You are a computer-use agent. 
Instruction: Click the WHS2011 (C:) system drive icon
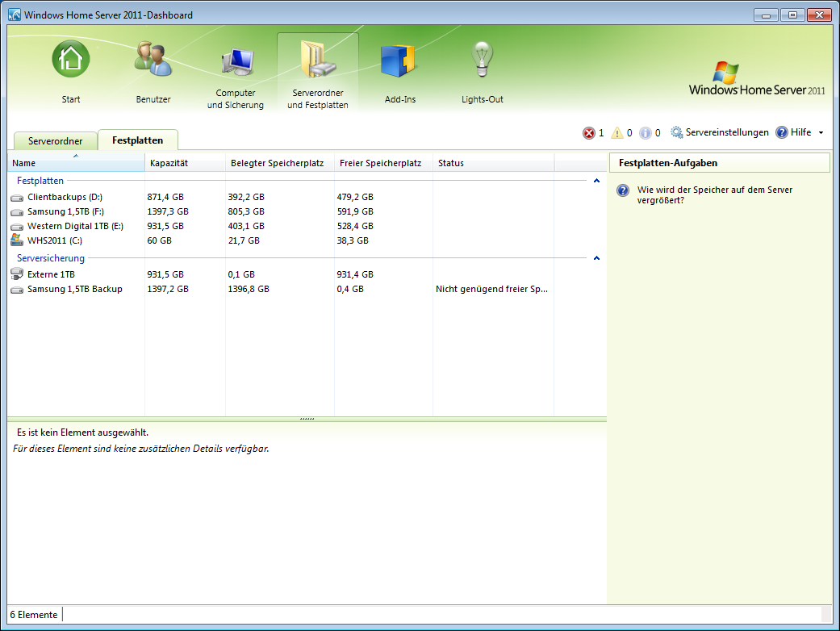17,240
